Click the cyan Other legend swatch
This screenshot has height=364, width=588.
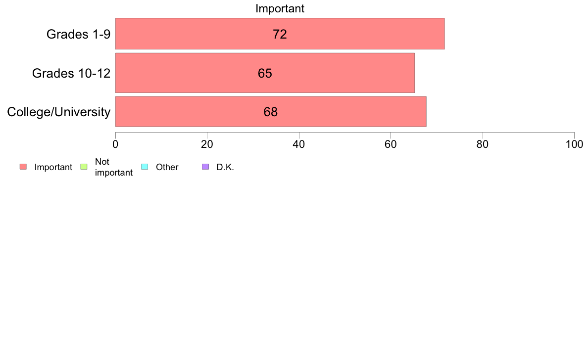(x=145, y=167)
